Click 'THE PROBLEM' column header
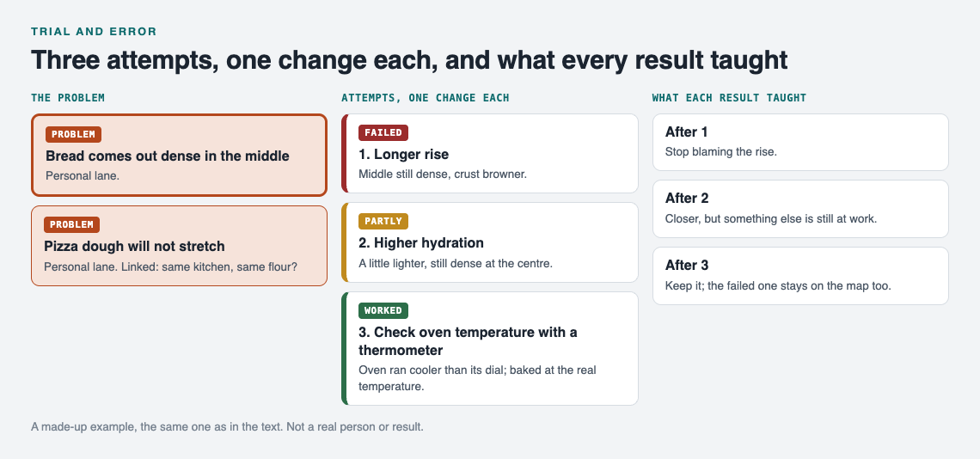This screenshot has height=459, width=980. point(68,97)
